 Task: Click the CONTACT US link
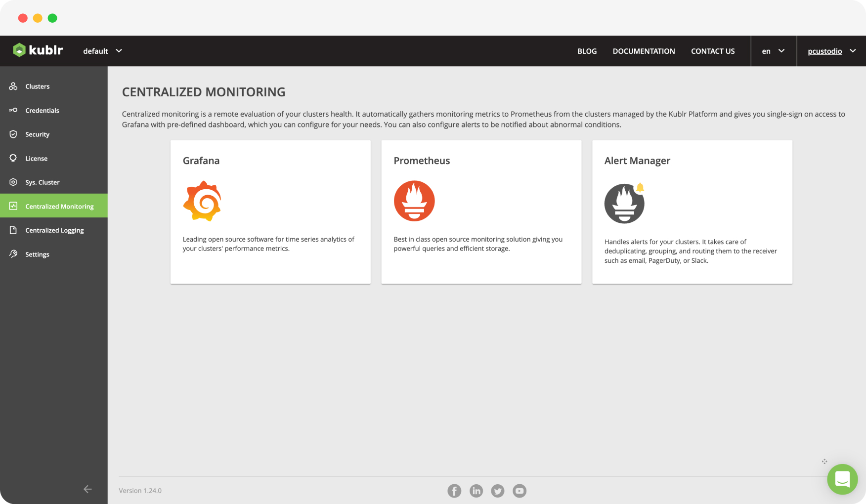(x=713, y=51)
